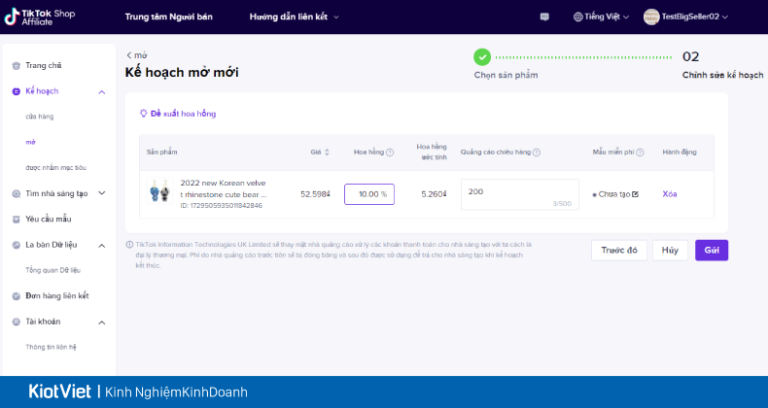This screenshot has width=768, height=408.
Task: Click the Quảng cáo chiều hàng help icon
Action: [536, 152]
